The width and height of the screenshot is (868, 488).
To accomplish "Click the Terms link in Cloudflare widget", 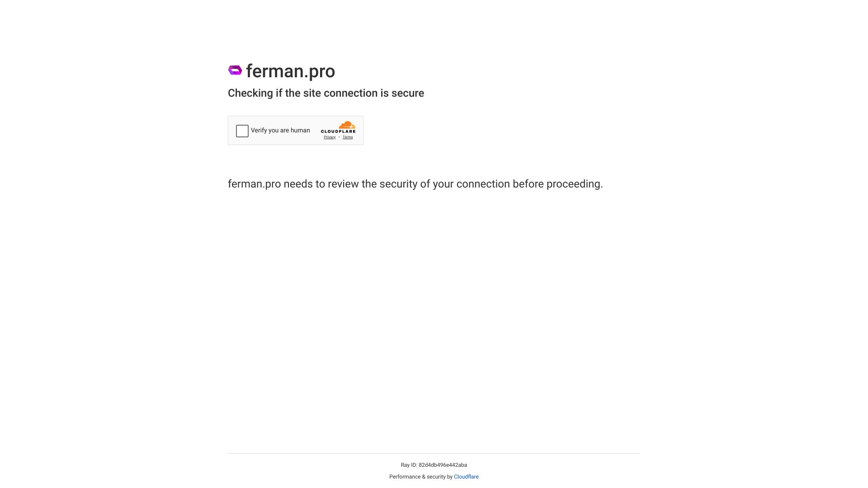I will (348, 137).
